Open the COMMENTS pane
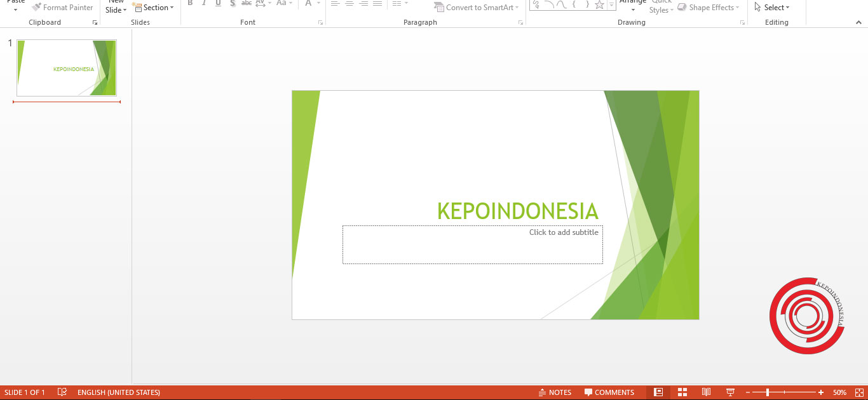The image size is (868, 400). point(609,392)
